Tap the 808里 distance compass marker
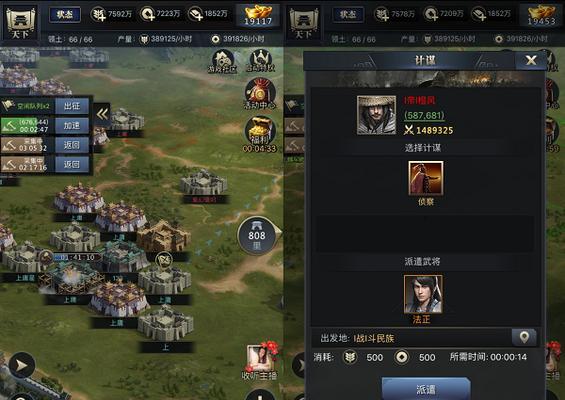 (x=258, y=235)
